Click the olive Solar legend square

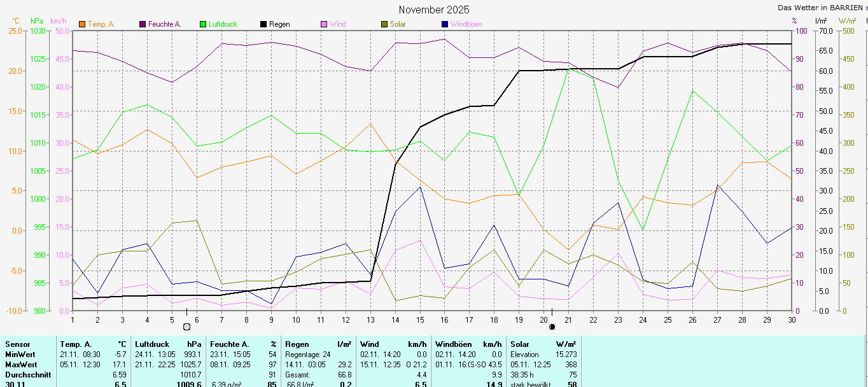click(384, 24)
